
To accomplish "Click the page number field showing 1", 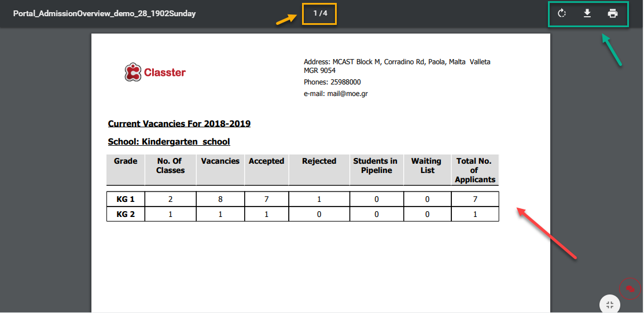I will [x=315, y=13].
